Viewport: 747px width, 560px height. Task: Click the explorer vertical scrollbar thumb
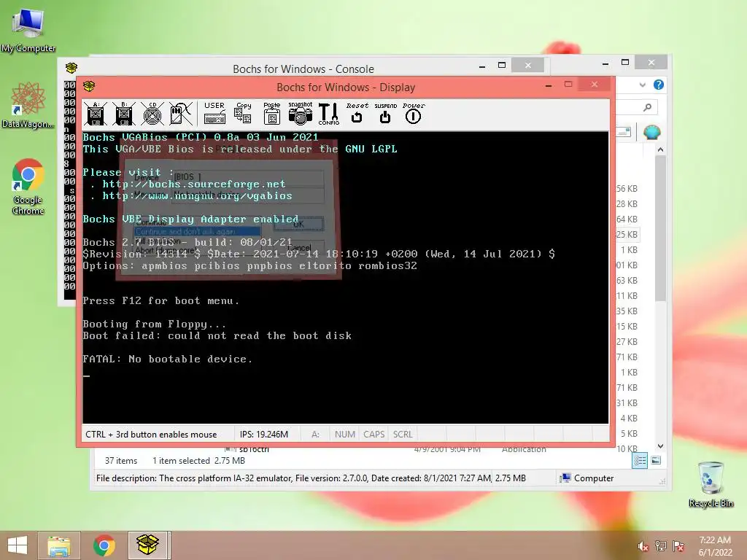tap(660, 228)
